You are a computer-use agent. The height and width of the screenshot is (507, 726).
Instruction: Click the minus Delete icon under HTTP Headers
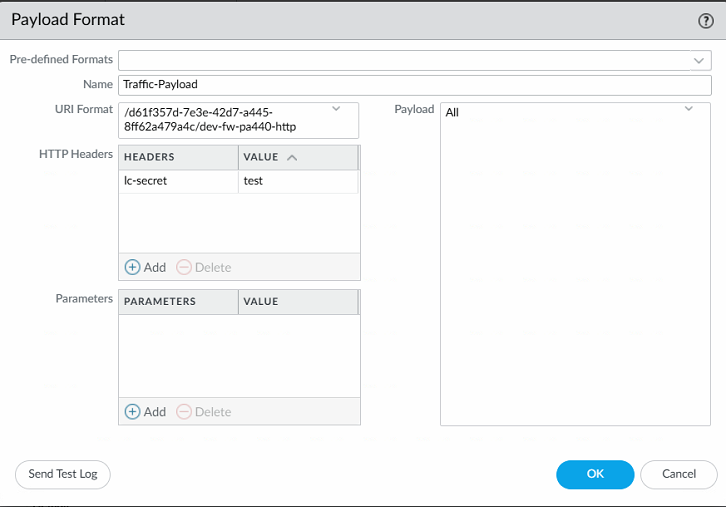(184, 267)
